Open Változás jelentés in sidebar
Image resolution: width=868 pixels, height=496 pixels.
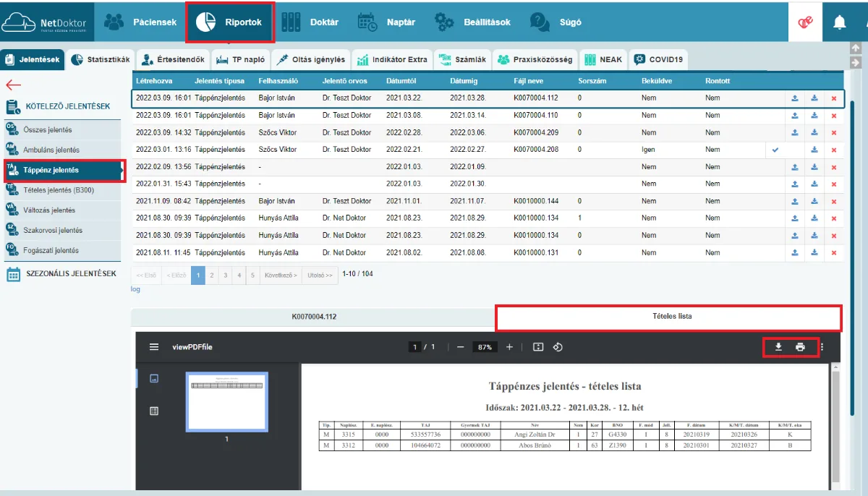(48, 210)
